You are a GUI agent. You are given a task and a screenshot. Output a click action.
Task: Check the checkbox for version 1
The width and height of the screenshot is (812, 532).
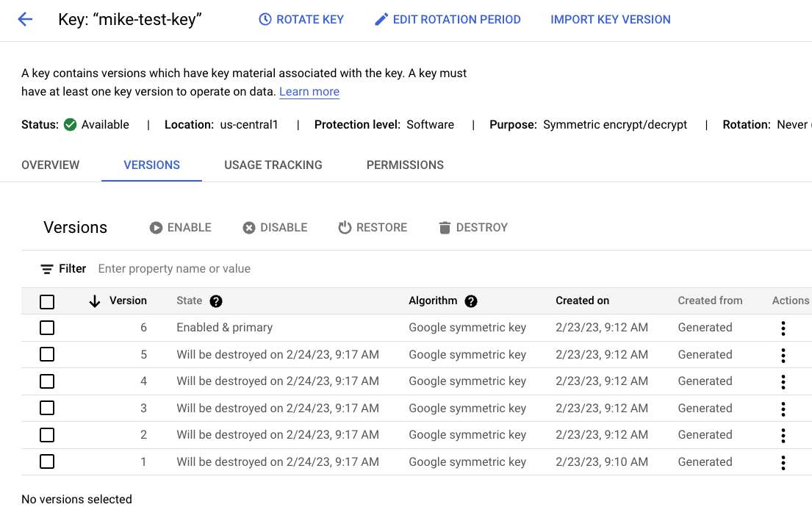pyautogui.click(x=47, y=461)
